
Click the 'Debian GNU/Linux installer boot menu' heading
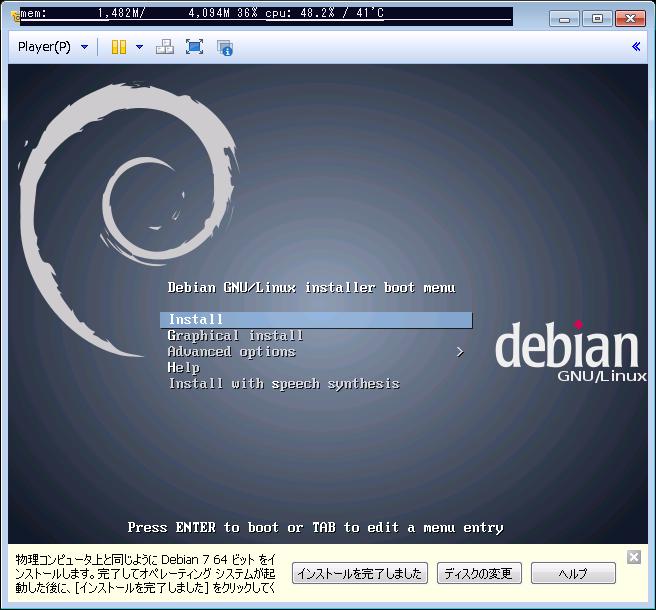pos(311,288)
